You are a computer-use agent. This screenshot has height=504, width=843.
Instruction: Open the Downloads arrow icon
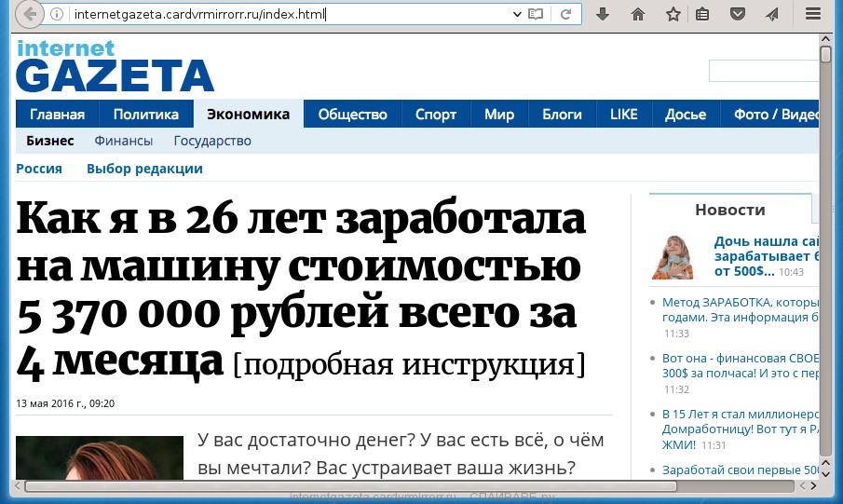pos(603,15)
